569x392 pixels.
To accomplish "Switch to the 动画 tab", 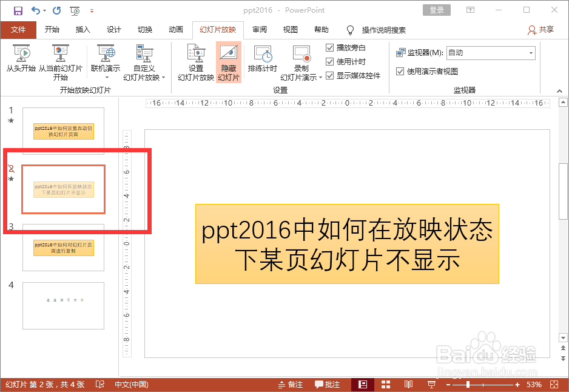I will coord(176,30).
